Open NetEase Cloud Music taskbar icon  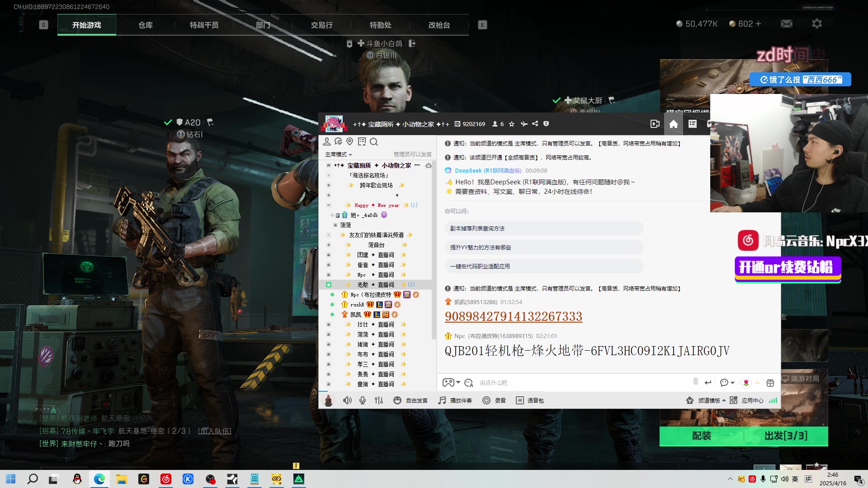point(166,479)
